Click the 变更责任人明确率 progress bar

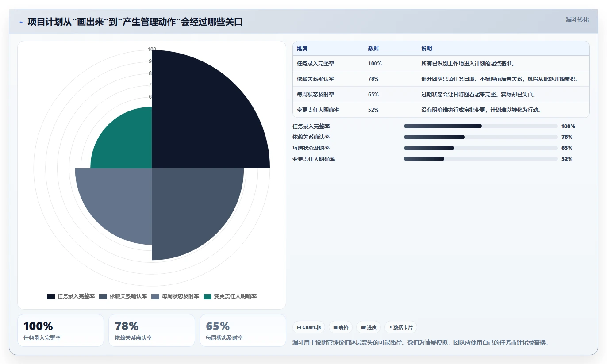pos(481,159)
